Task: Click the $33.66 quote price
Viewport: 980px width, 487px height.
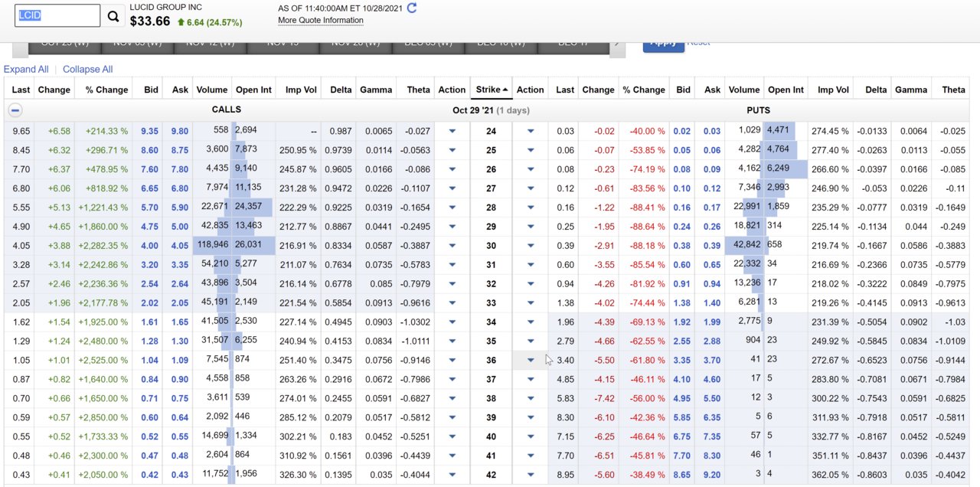Action: pos(150,21)
